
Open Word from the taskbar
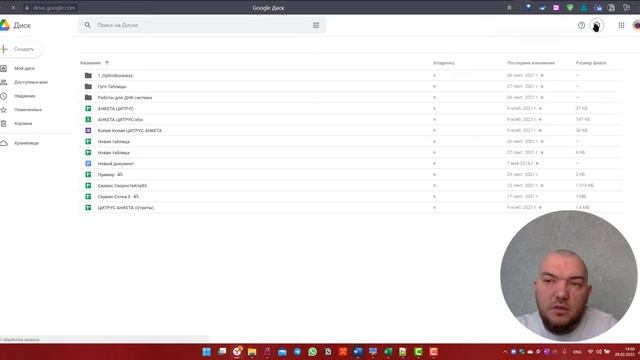(358, 352)
